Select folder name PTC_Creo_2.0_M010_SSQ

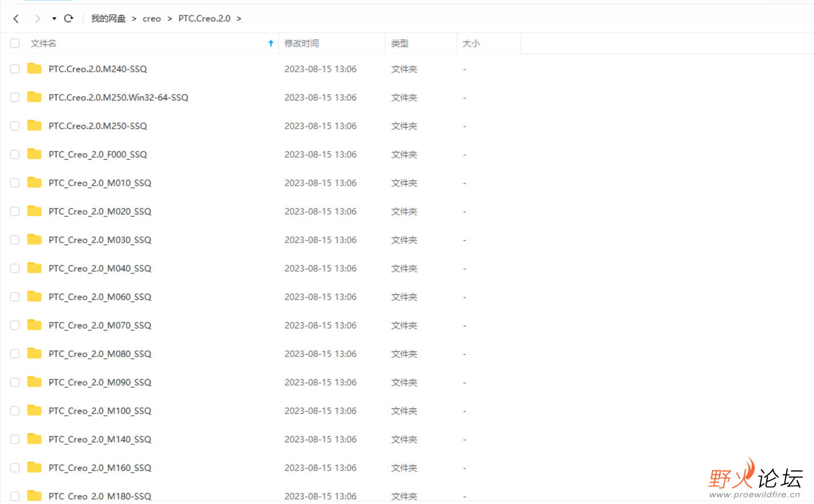(100, 183)
